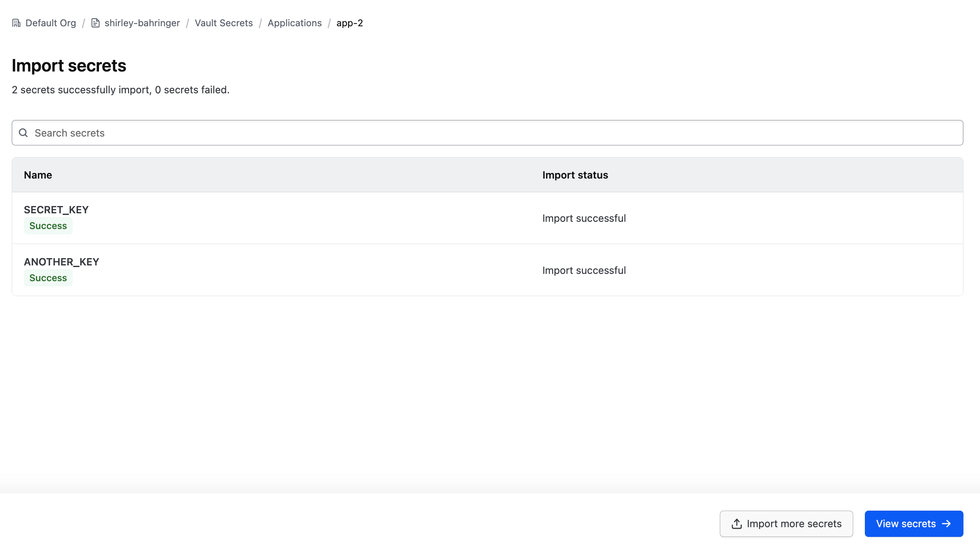Click the Name column header

click(x=38, y=175)
